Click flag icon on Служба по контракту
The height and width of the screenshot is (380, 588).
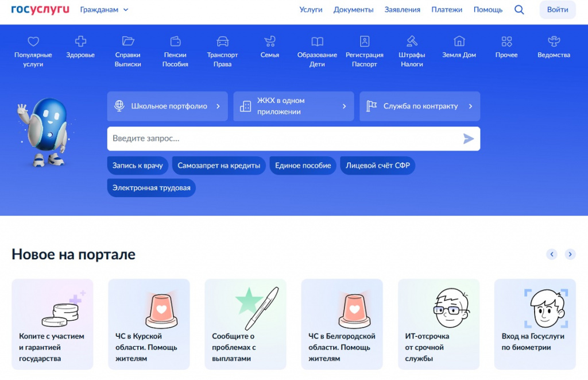(372, 106)
